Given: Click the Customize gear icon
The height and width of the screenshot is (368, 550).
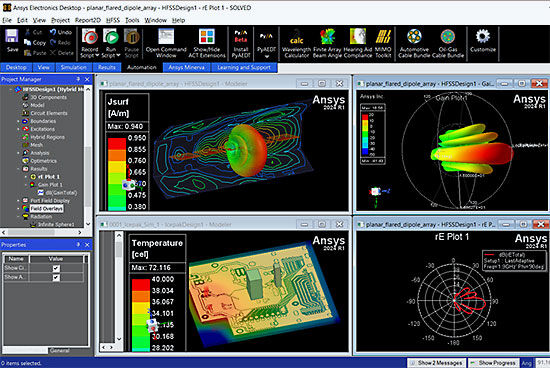Looking at the screenshot, I should pyautogui.click(x=483, y=36).
